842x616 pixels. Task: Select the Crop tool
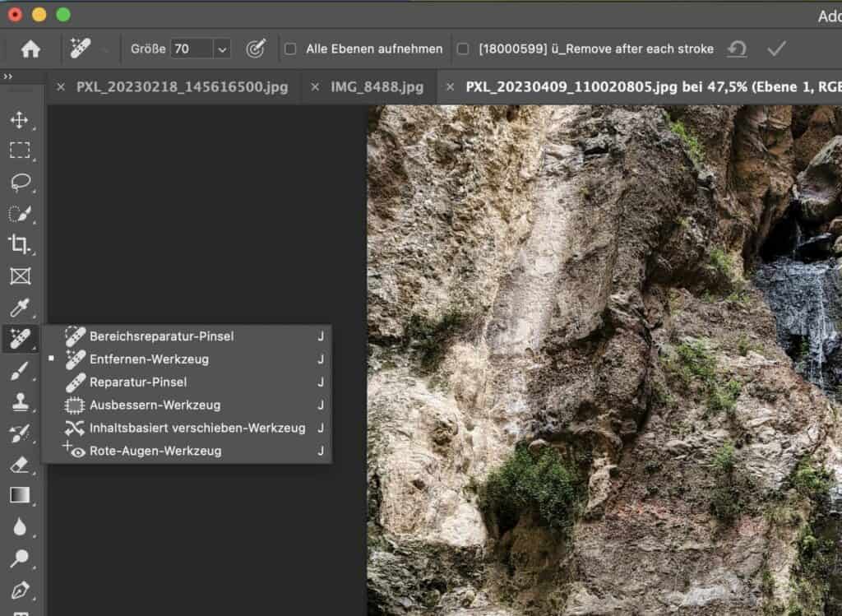click(x=21, y=244)
